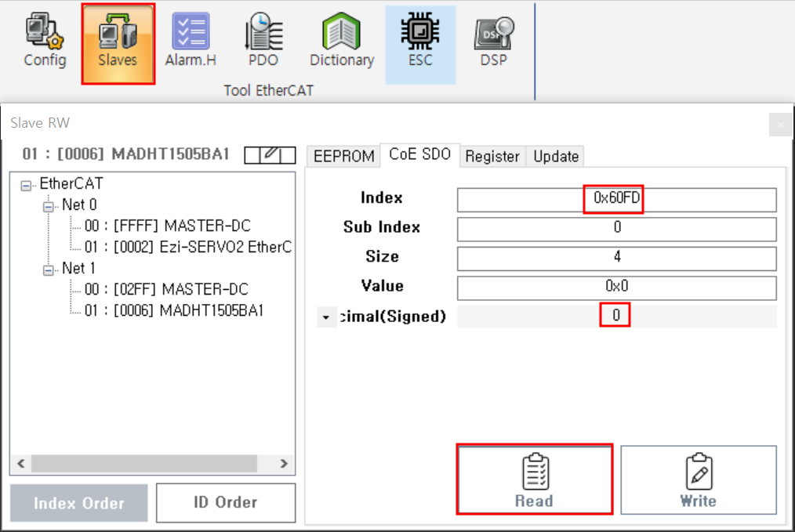Open the Alarm.H checklist icon
The height and width of the screenshot is (532, 795).
(191, 43)
